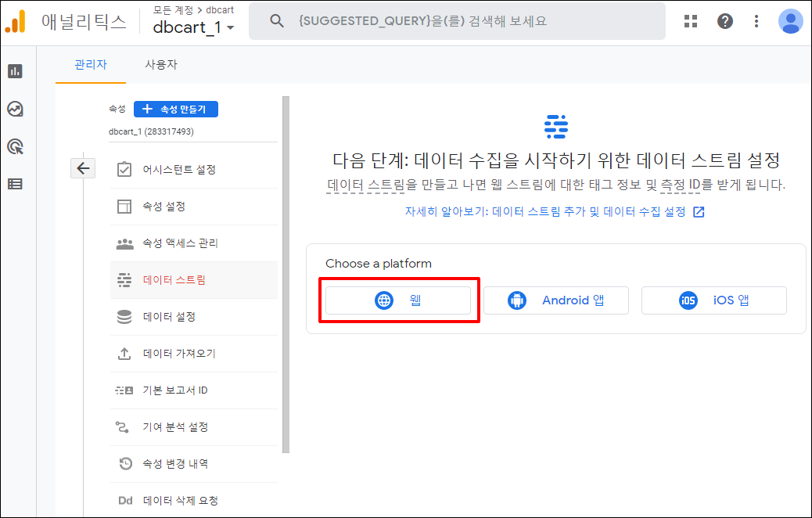Select 데이터 설정 in the property menu
The height and width of the screenshot is (518, 812).
[169, 317]
